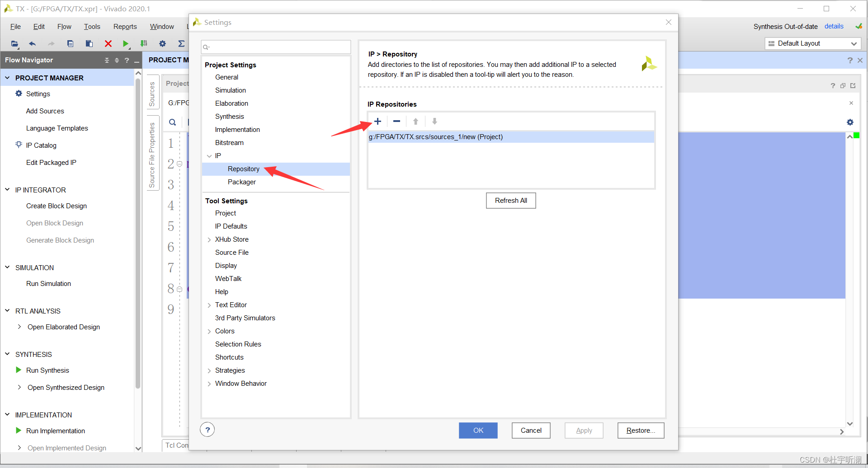This screenshot has height=468, width=868.
Task: Select Packager under IP settings
Action: (x=242, y=182)
